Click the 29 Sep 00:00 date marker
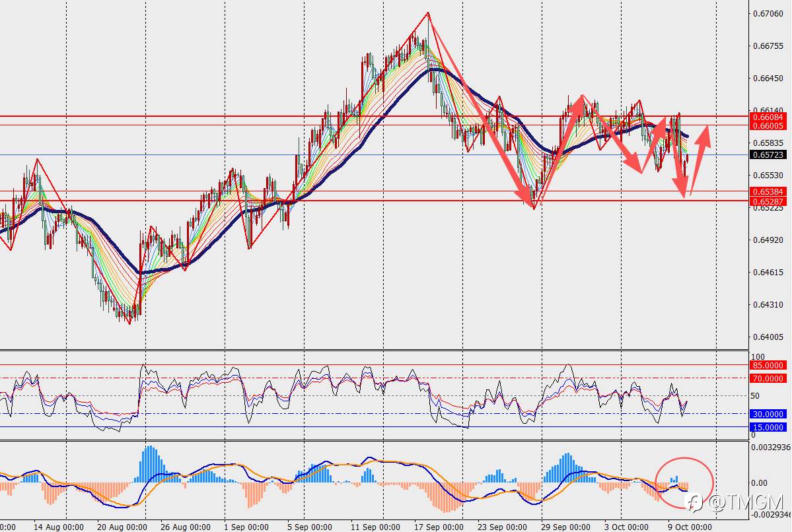The image size is (792, 532). tap(565, 527)
